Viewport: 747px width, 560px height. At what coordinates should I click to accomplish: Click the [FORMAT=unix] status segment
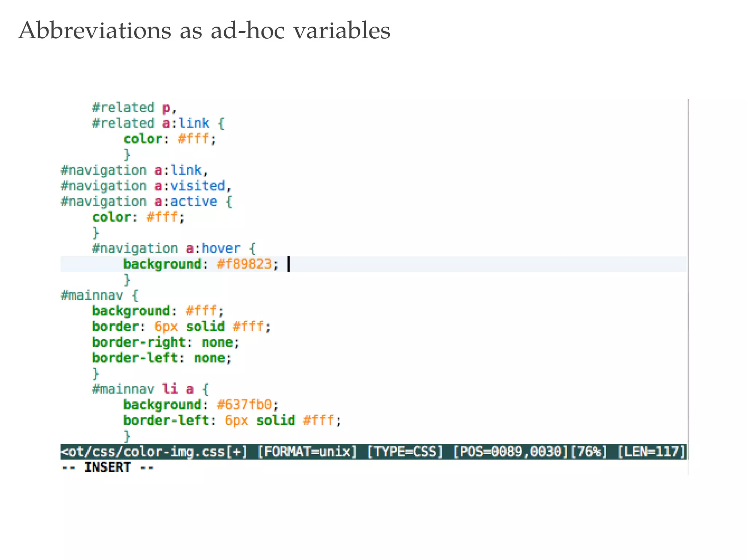(307, 452)
